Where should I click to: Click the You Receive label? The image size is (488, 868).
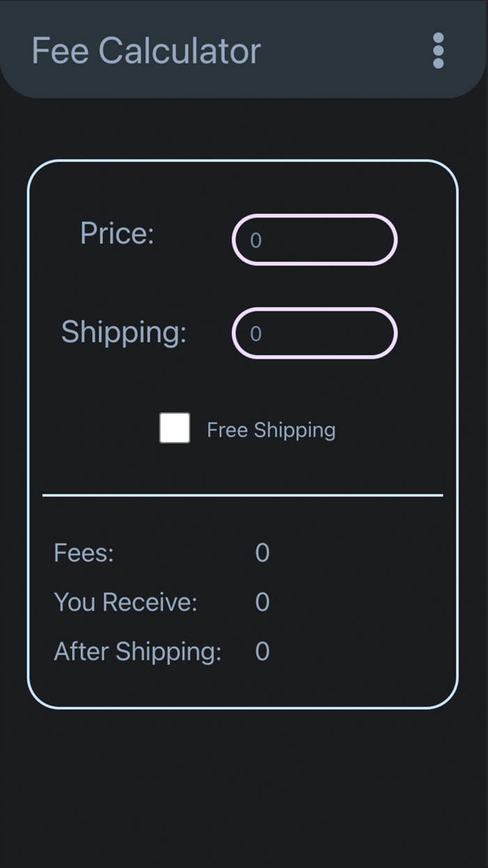(125, 602)
